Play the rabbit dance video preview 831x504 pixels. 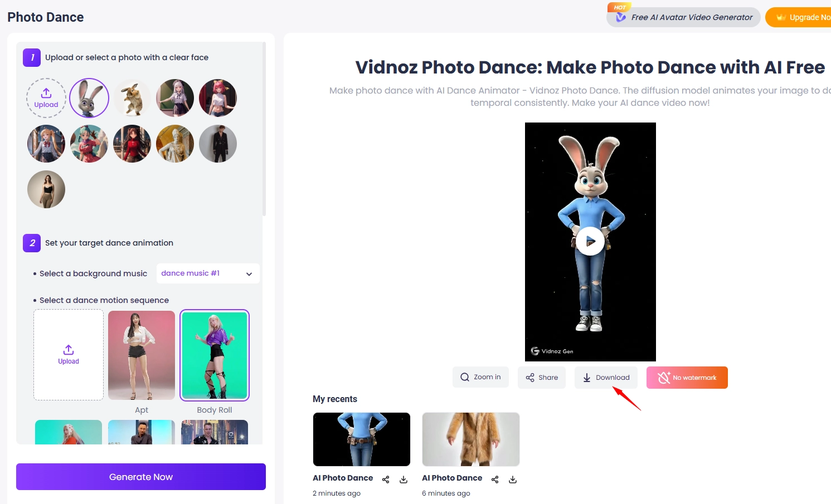pyautogui.click(x=590, y=241)
